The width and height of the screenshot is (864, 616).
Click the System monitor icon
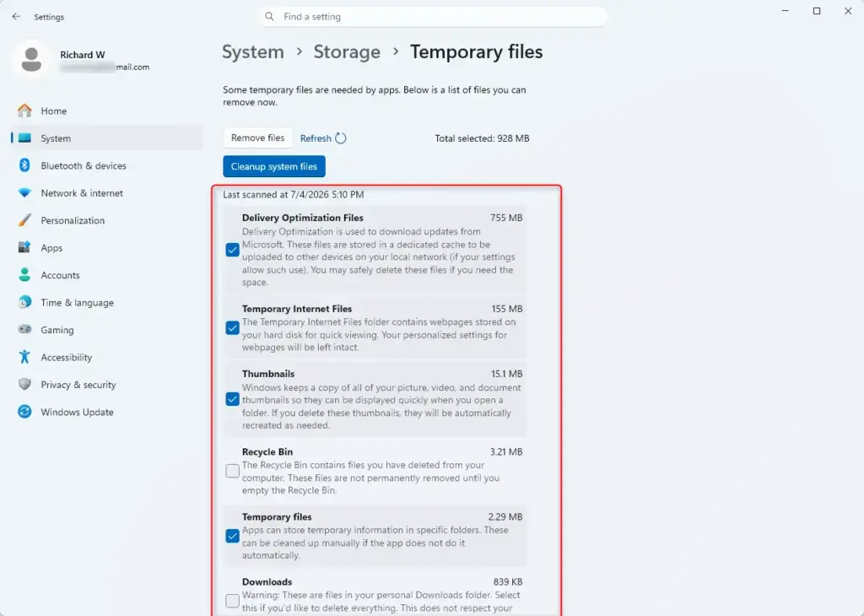point(24,138)
